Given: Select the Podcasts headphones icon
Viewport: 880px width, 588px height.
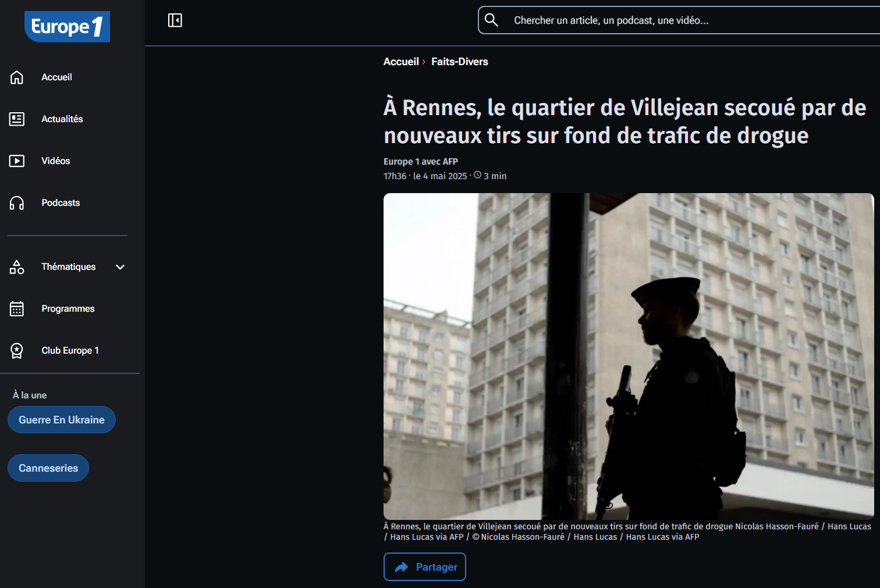Looking at the screenshot, I should [x=17, y=203].
